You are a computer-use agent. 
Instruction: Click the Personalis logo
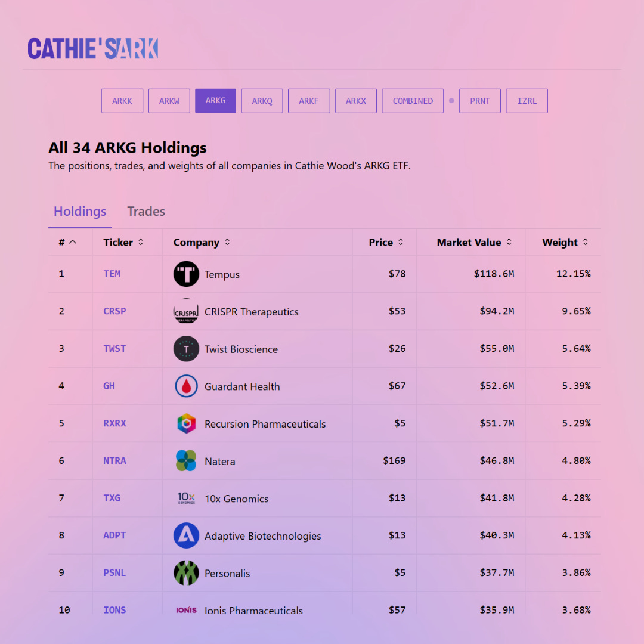tap(186, 573)
